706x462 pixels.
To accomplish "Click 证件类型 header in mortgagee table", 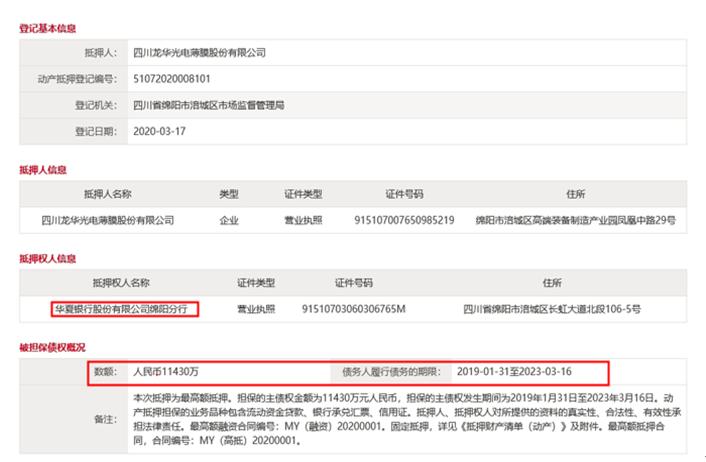I will [x=256, y=283].
